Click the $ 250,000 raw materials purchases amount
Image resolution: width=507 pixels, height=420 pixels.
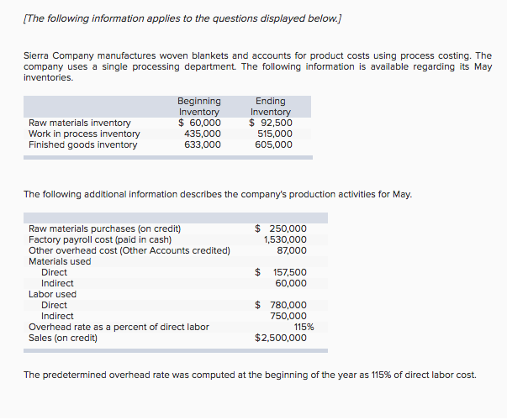point(281,228)
